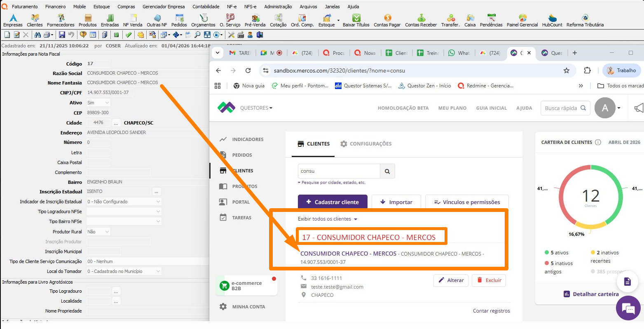The width and height of the screenshot is (644, 329).
Task: Expand Tipo Logradouro NFSe dropdown
Action: pyautogui.click(x=124, y=211)
